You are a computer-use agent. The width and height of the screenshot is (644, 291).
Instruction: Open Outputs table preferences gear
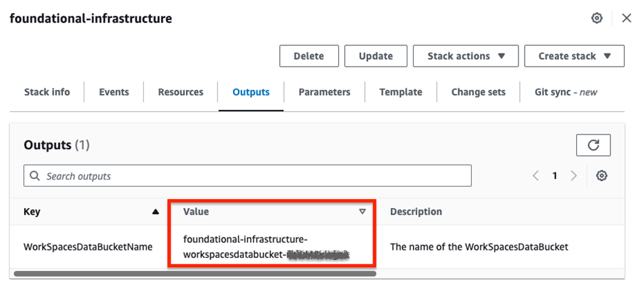[601, 176]
